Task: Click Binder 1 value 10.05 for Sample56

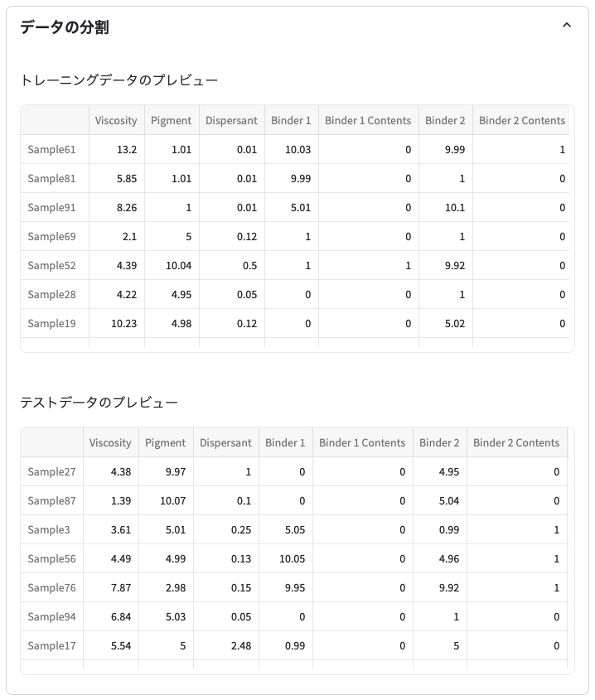Action: coord(293,559)
